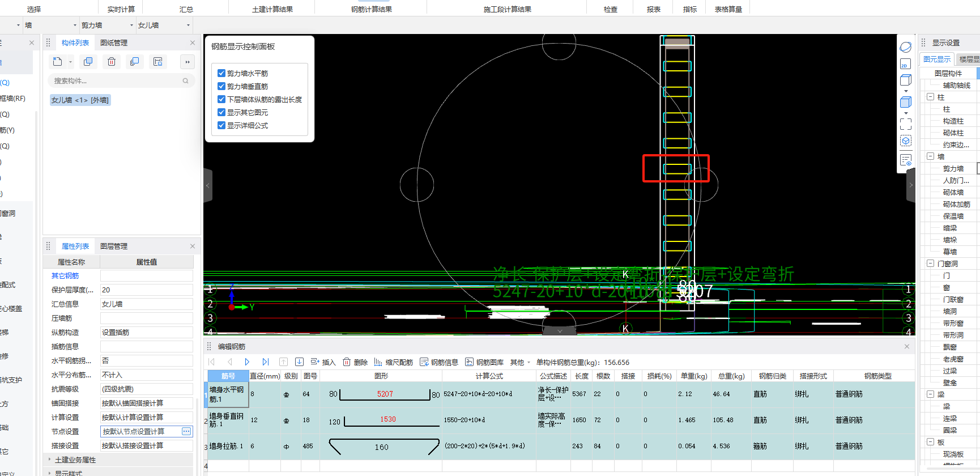The image size is (980, 476).
Task: Click the delete component trash icon
Action: pos(112,62)
